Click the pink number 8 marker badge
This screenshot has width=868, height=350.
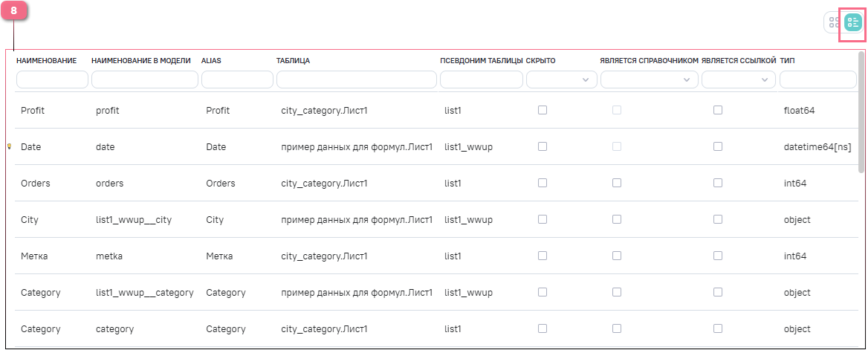14,12
